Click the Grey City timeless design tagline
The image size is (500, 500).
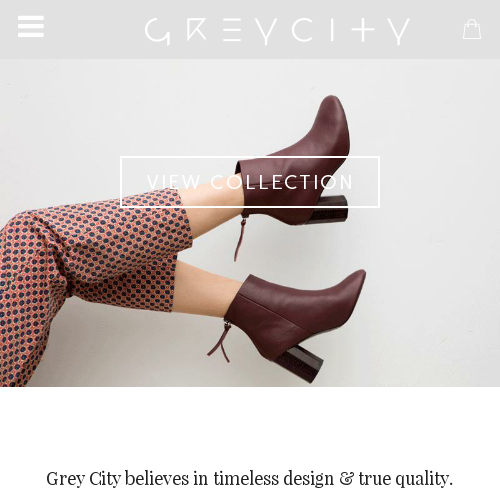click(x=249, y=479)
